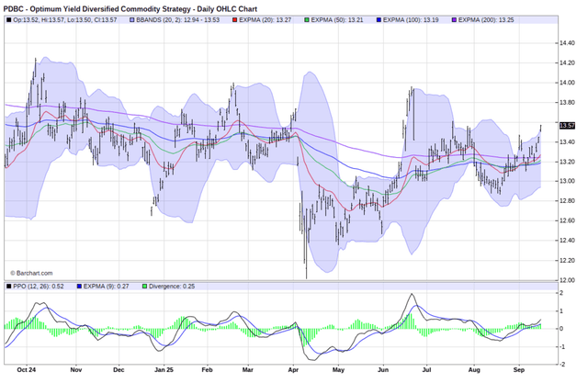
Task: Click the EXPMA (100): 13.19 label
Action: click(x=411, y=20)
